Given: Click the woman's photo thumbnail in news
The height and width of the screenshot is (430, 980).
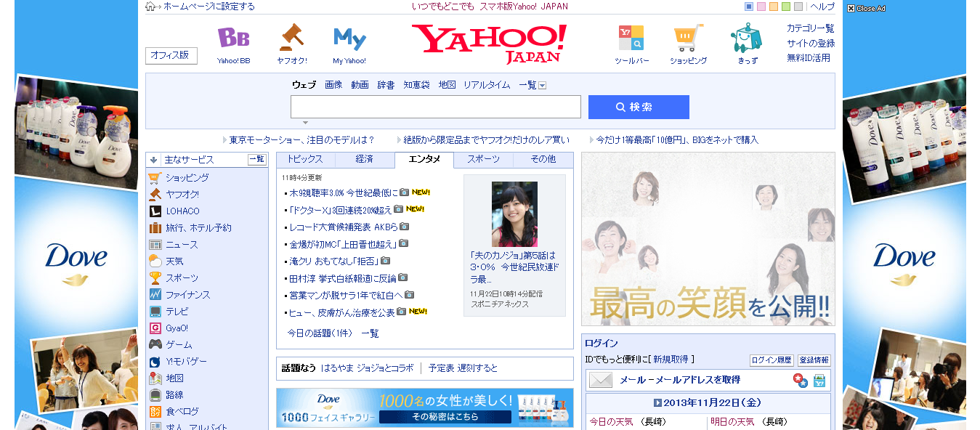Looking at the screenshot, I should tap(514, 214).
